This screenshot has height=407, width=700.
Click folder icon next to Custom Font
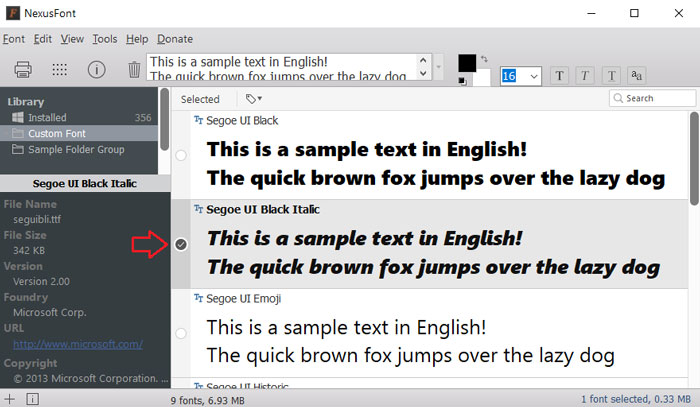point(18,133)
